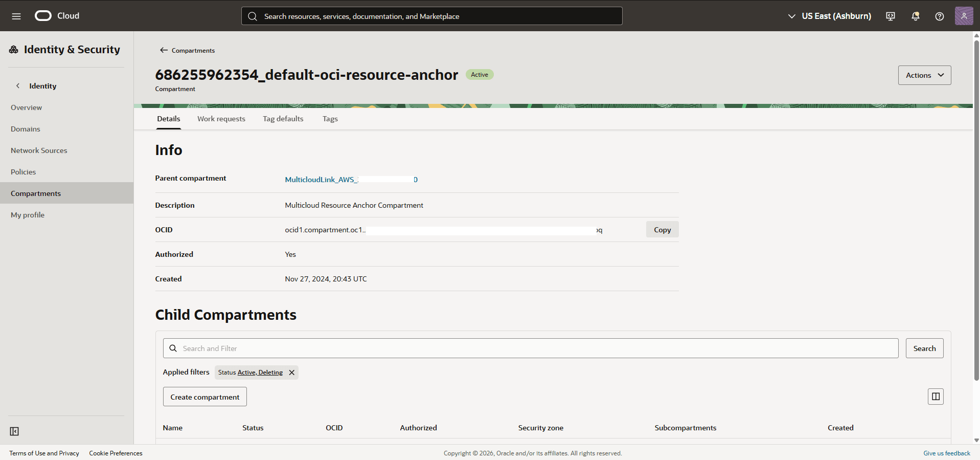This screenshot has height=460, width=980.
Task: Collapse the side menu with bottom icon
Action: pos(14,431)
